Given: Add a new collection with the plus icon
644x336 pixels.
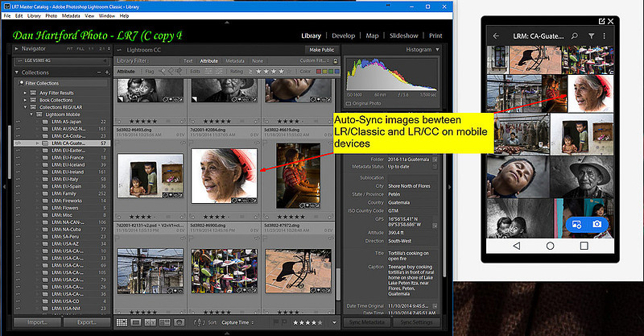Looking at the screenshot, I should click(x=107, y=73).
